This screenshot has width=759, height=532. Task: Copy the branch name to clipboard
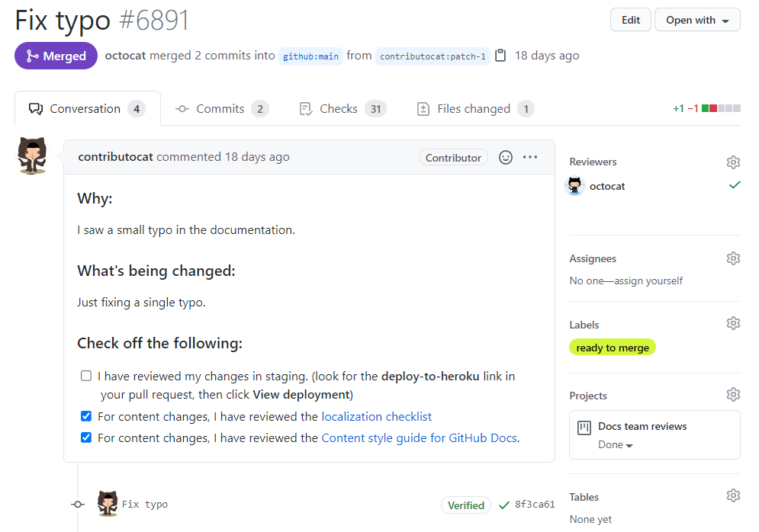tap(499, 55)
